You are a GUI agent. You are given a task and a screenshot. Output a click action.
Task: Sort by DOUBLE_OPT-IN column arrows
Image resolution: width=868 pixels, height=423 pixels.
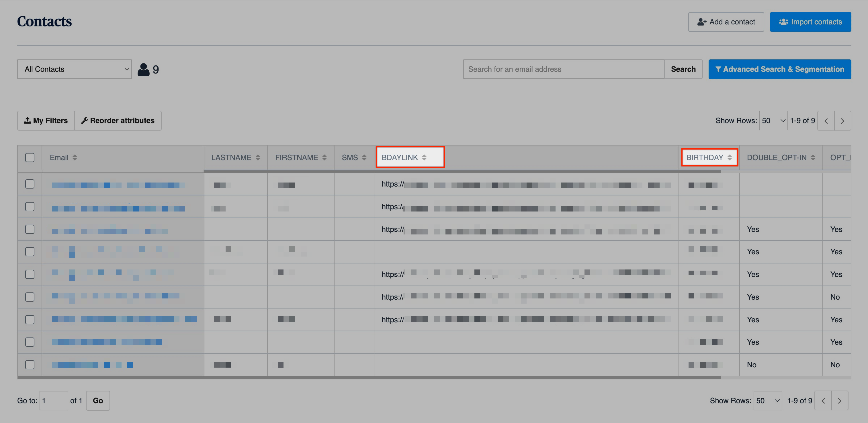coord(813,158)
